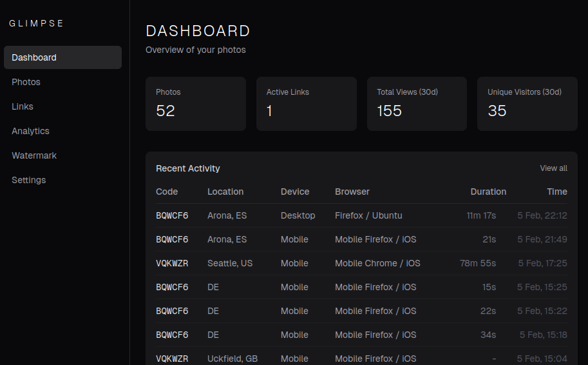Viewport: 588px width, 365px height.
Task: Select the Total Views (30d) card
Action: 417,104
